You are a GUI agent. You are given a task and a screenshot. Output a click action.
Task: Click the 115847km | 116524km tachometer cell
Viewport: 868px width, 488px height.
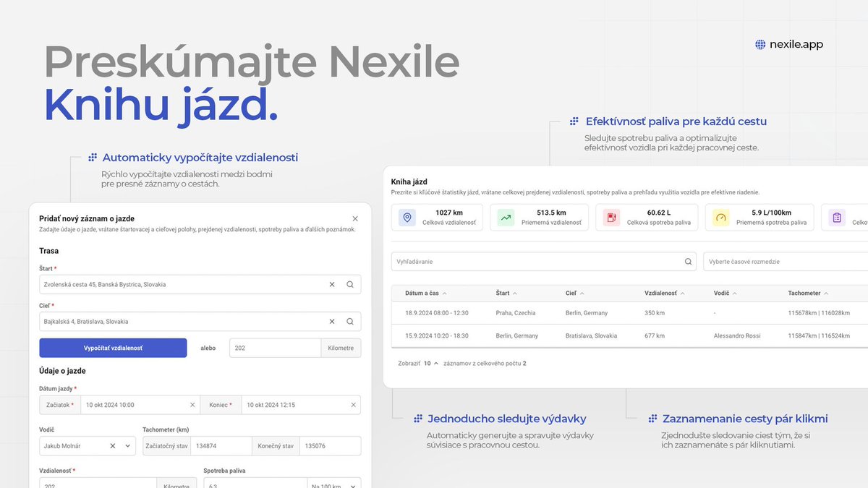[x=819, y=335]
